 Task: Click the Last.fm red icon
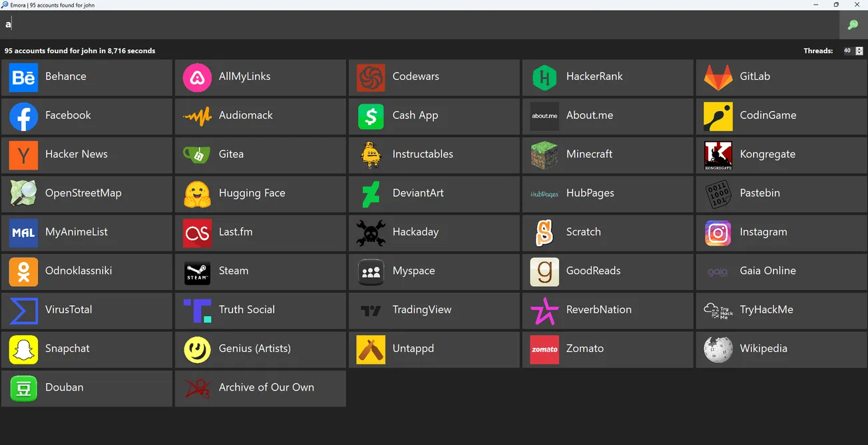point(196,233)
